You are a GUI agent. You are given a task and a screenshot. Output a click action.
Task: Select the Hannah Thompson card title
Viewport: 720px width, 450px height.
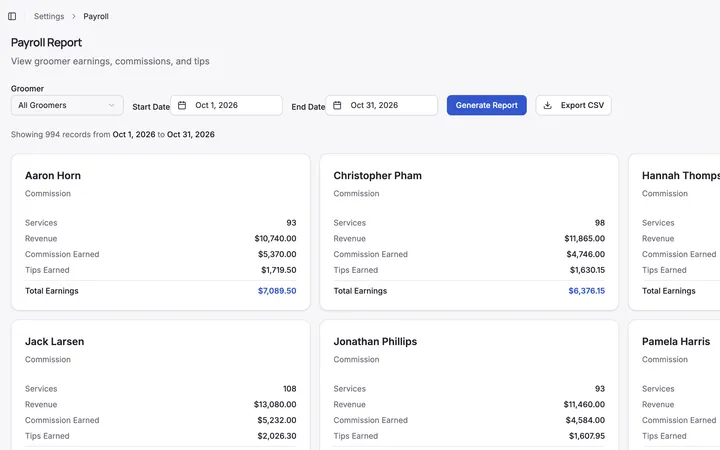(681, 175)
